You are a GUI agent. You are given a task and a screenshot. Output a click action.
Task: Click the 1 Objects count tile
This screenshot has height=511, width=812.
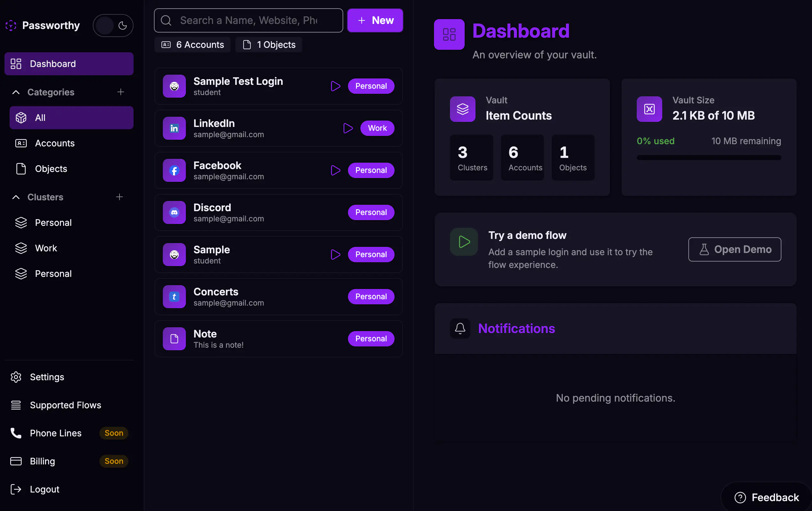click(x=573, y=158)
